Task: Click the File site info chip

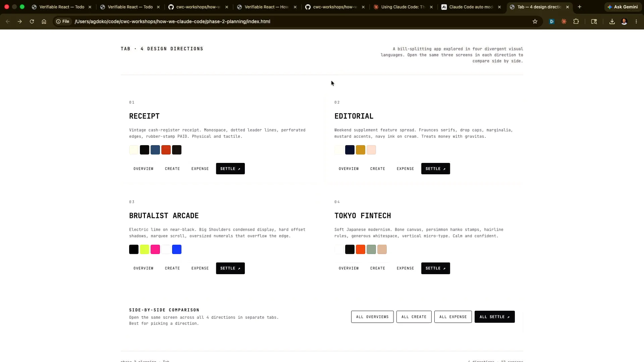Action: click(63, 21)
